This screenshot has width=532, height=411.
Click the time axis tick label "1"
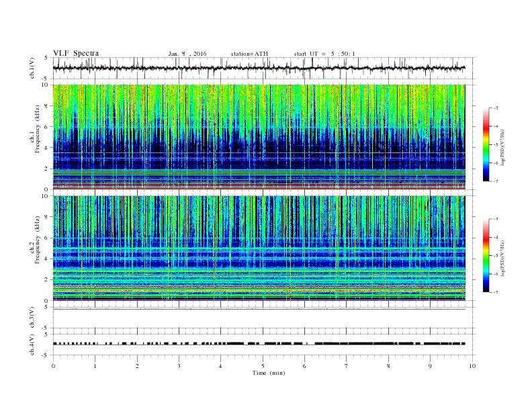tap(95, 366)
